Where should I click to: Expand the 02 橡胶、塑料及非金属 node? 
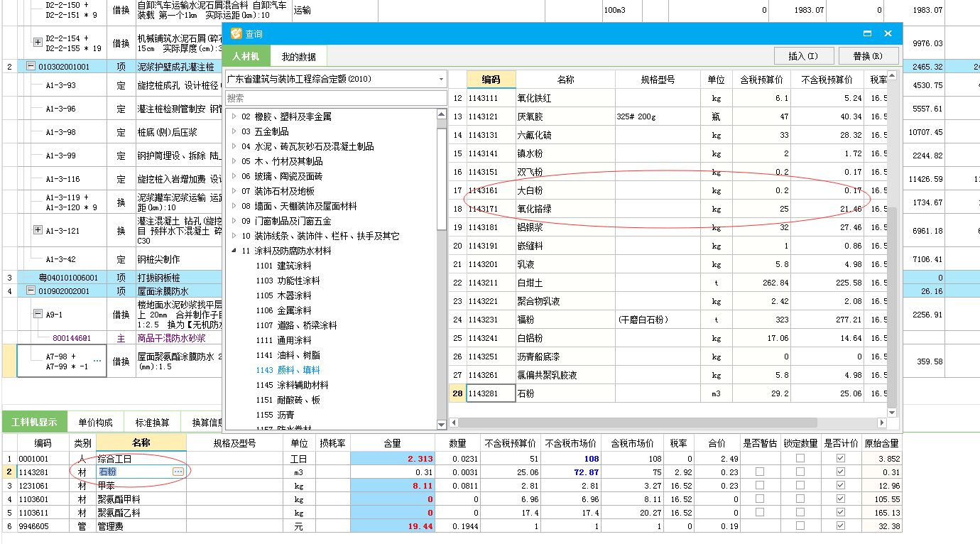(x=234, y=116)
